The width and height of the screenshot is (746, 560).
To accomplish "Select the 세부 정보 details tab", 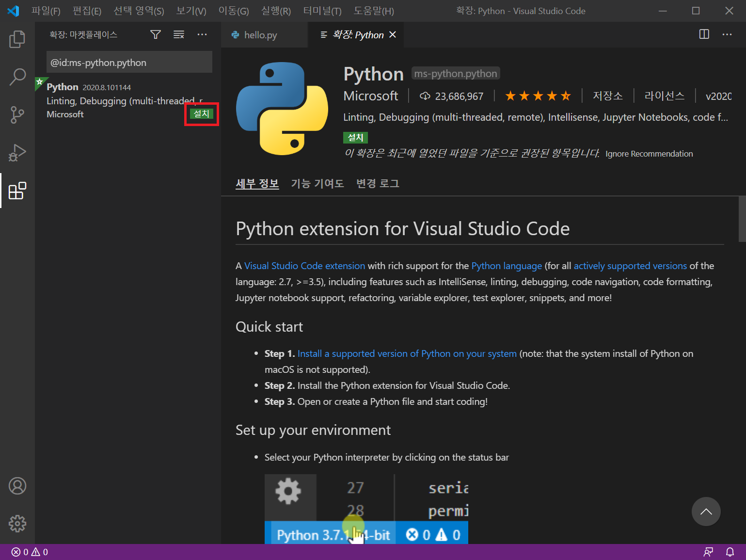I will click(257, 183).
